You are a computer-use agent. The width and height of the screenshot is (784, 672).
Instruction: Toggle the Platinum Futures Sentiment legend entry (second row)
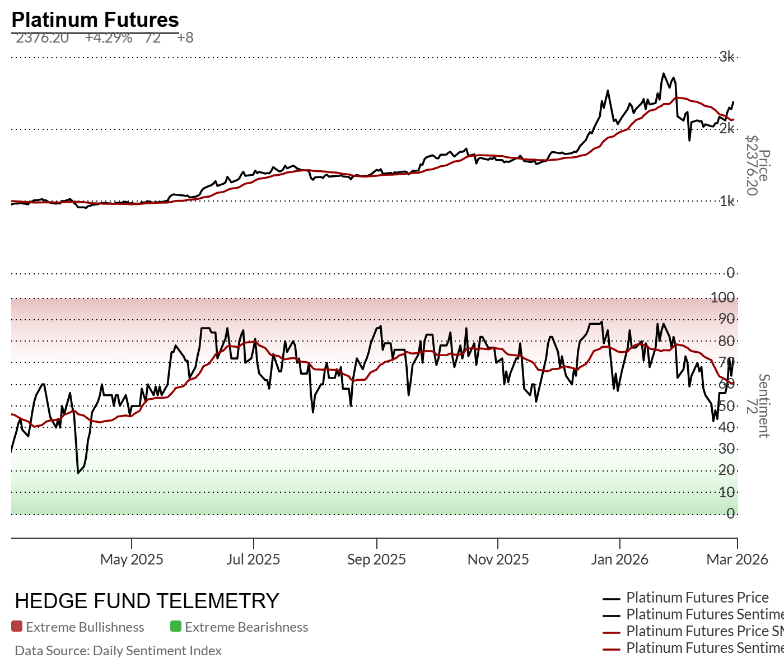click(704, 614)
